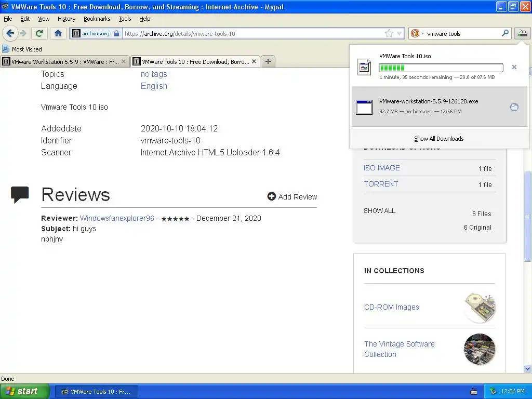Click the 12:56 PM taskbar clock
Viewport: 532px width, 399px height.
[513, 392]
